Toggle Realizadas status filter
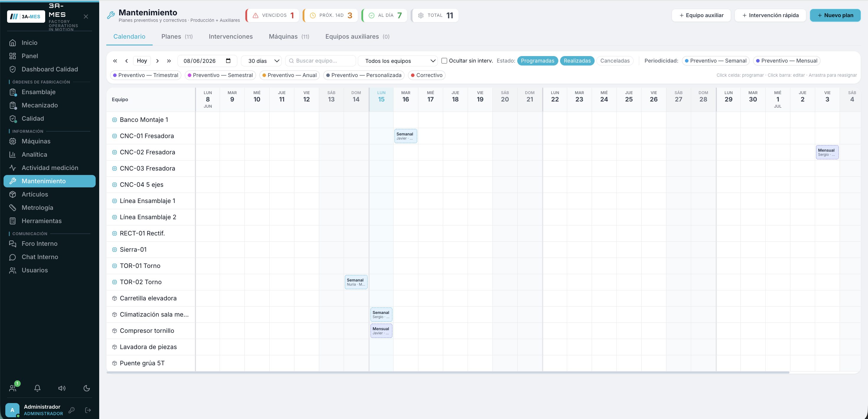This screenshot has height=419, width=868. (x=577, y=61)
